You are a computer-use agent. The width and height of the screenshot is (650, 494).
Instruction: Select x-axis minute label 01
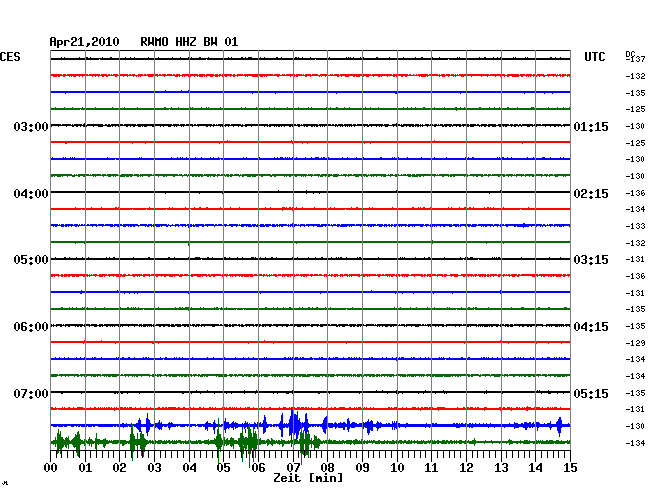point(85,467)
